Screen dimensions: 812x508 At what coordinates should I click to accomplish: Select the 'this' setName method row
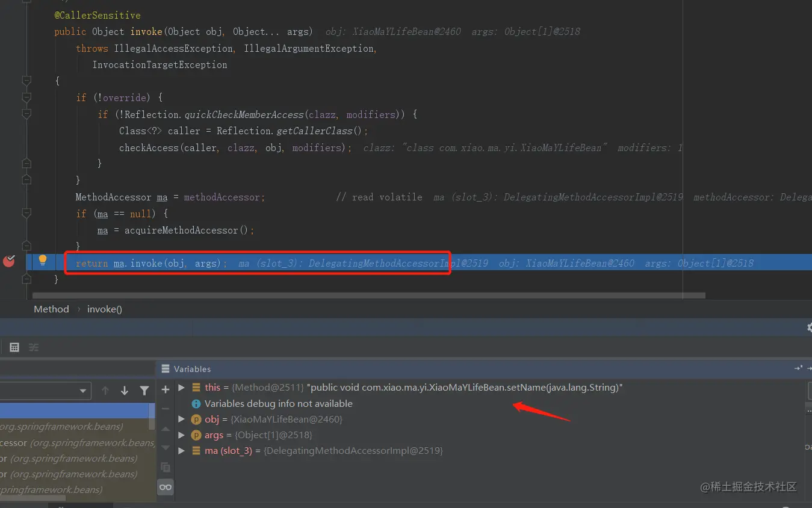[x=491, y=388]
